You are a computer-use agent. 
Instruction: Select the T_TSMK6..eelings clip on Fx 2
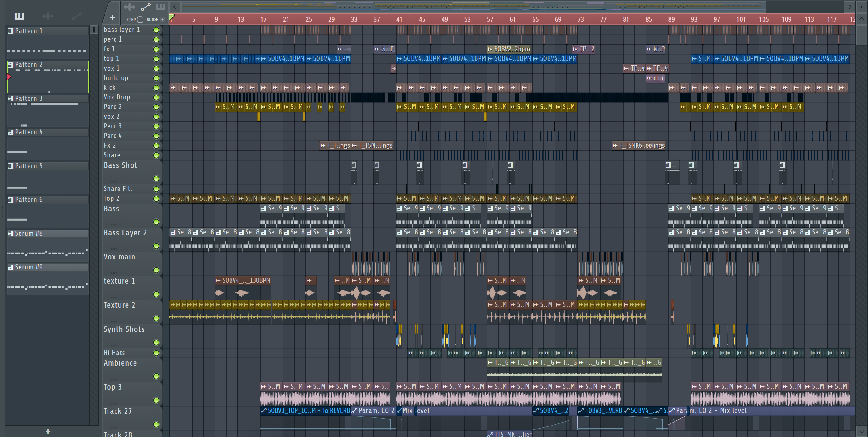coord(639,146)
